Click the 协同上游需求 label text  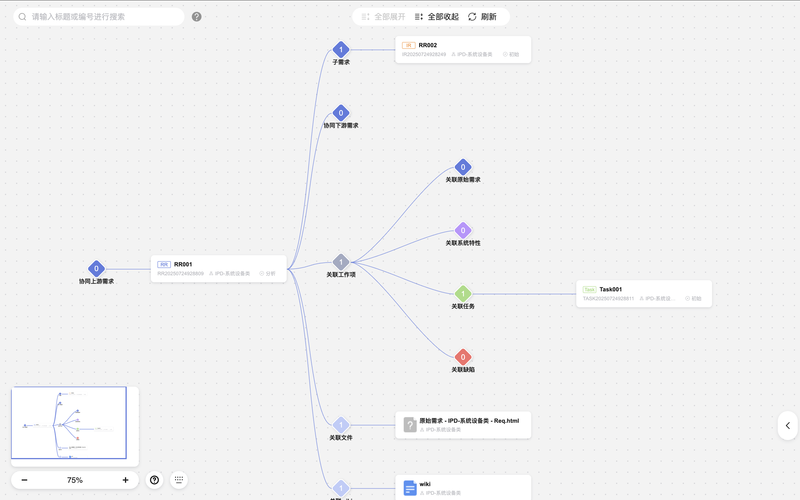96,281
